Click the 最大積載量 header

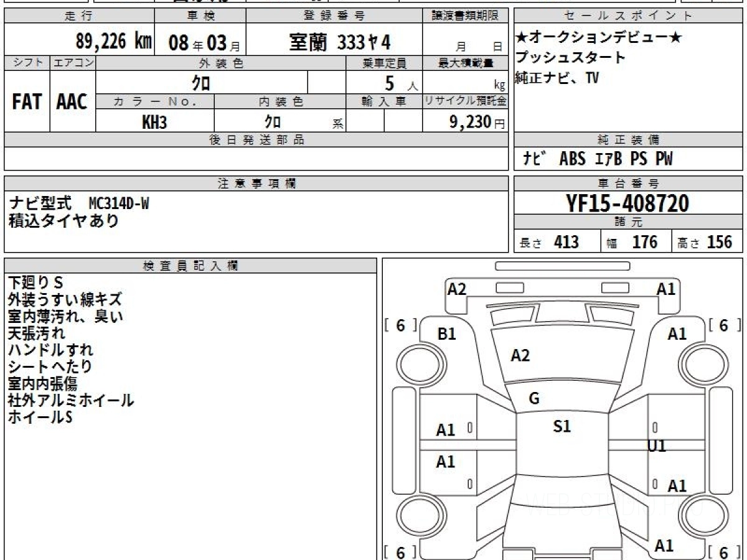point(465,63)
